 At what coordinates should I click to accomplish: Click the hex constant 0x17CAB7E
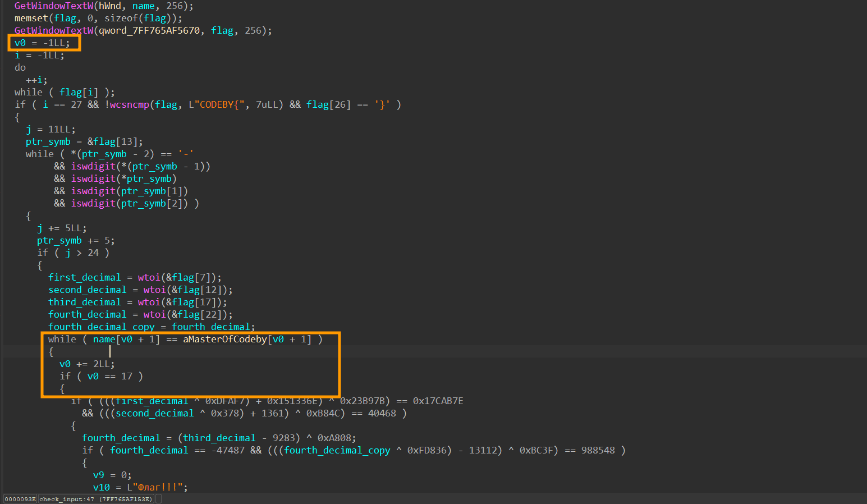click(x=438, y=401)
